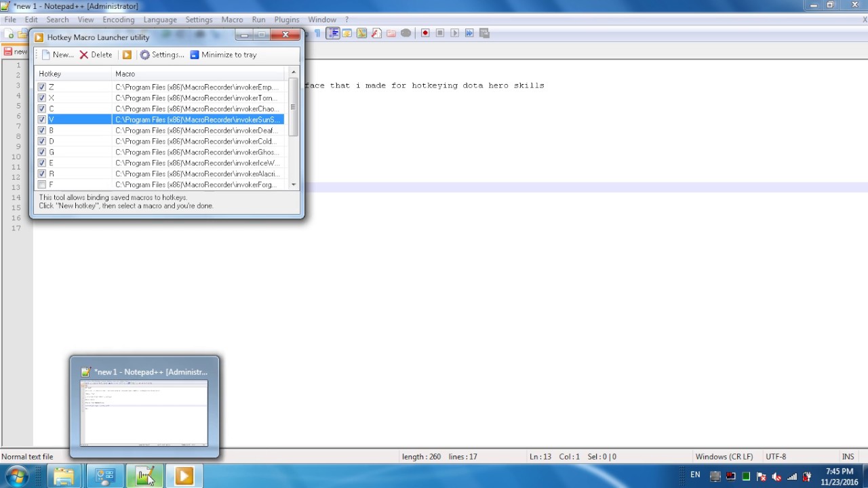Click the Function List icon in Notepad++ toolbar
The width and height of the screenshot is (868, 488).
(376, 33)
